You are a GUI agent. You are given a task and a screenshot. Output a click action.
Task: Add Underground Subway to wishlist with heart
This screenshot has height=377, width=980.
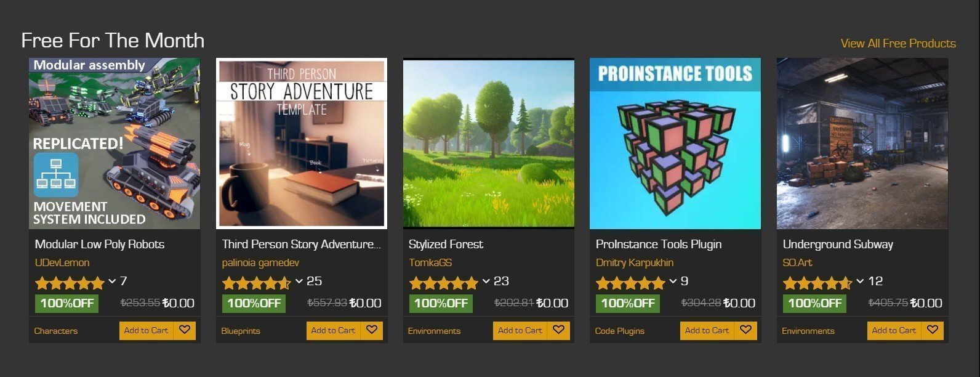[933, 330]
